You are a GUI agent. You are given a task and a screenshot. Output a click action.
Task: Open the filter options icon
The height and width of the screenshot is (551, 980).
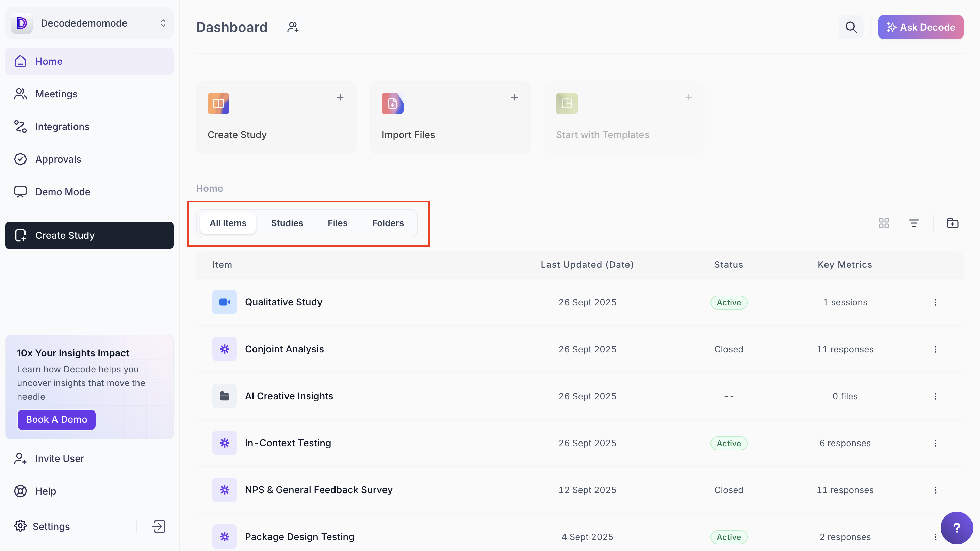tap(914, 223)
